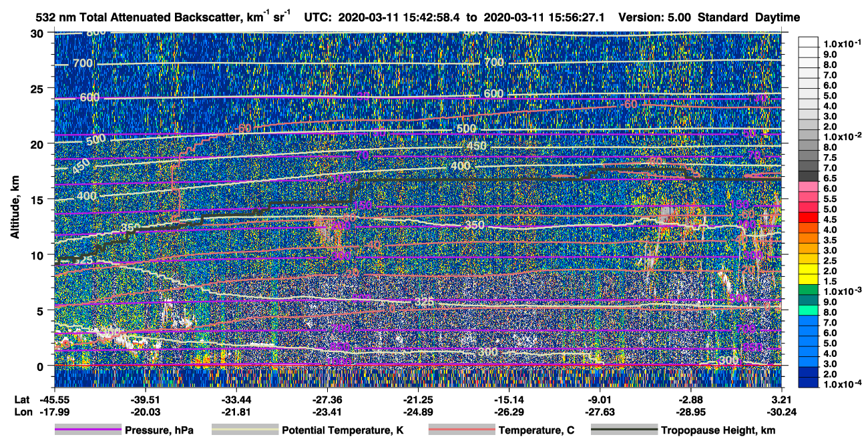Click longitude value -26.29

[x=509, y=412]
